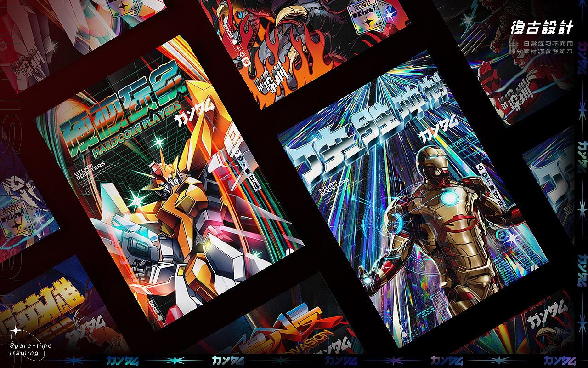
Task: Click the note line 日常练习不商用
Action: pyautogui.click(x=541, y=43)
